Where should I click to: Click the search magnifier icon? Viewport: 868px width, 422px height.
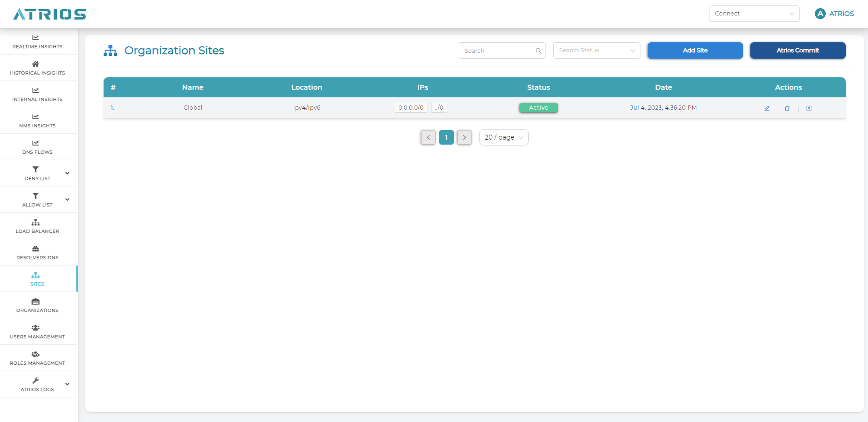tap(538, 51)
